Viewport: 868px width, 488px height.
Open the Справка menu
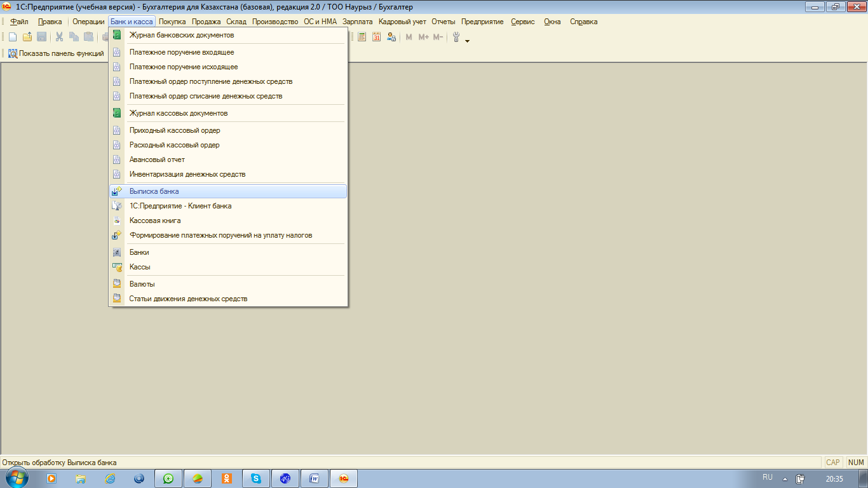click(x=583, y=22)
